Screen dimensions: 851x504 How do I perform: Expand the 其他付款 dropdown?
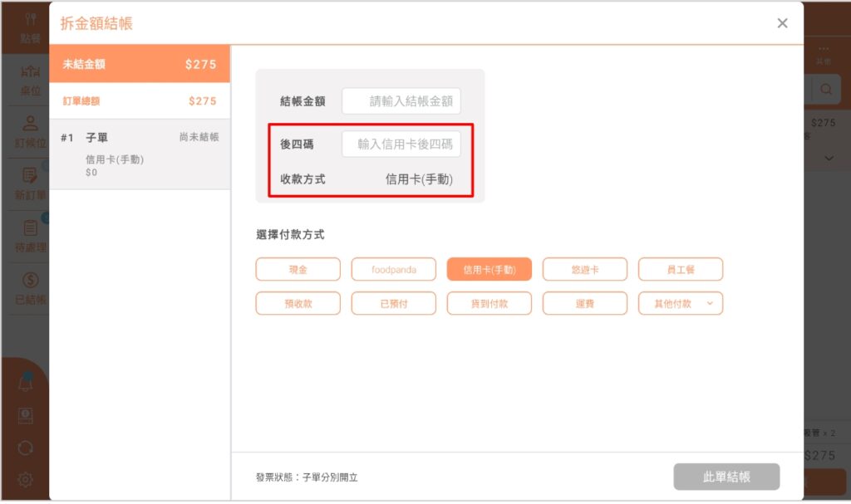tap(680, 304)
